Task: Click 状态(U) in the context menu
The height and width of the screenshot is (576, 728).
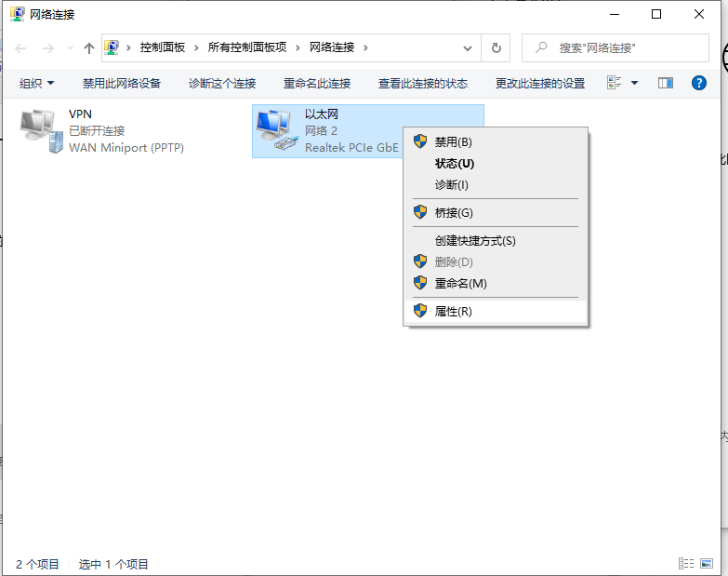Action: click(x=454, y=164)
